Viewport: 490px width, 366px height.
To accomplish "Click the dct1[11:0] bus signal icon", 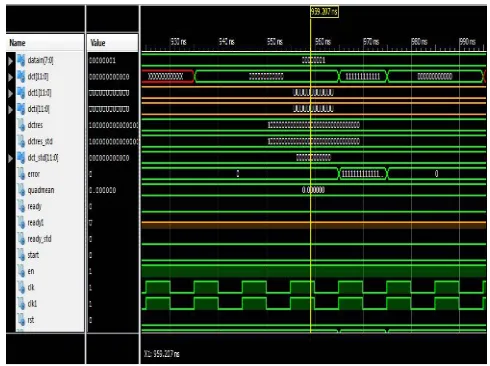I will 21,93.
